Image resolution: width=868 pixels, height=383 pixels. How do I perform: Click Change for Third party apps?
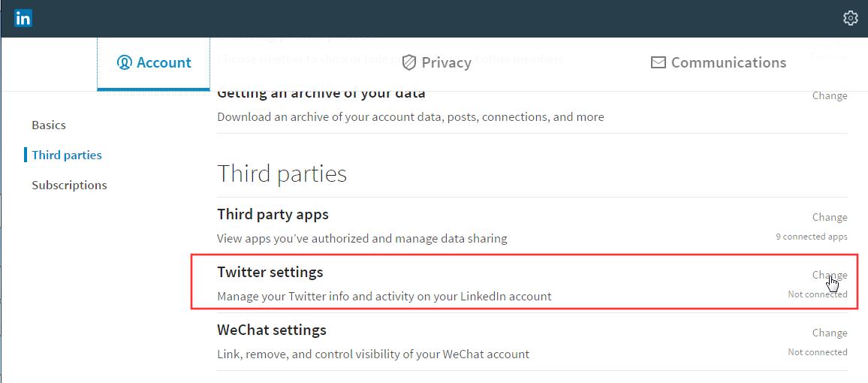[x=829, y=218]
